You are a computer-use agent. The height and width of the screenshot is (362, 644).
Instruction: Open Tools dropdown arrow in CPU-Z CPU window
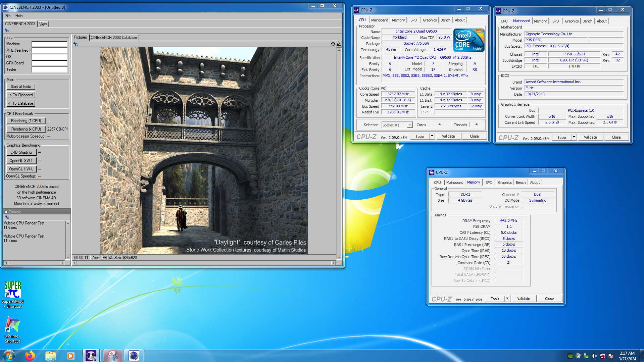(x=432, y=136)
